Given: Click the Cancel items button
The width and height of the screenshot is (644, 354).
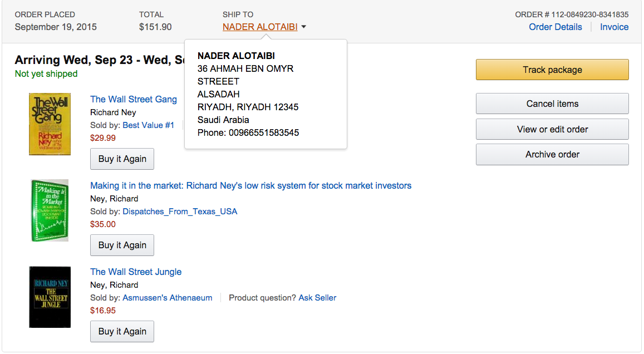Looking at the screenshot, I should click(x=552, y=104).
